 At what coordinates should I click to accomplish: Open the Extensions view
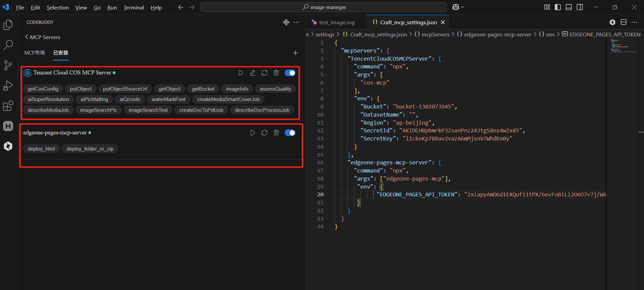click(x=8, y=106)
